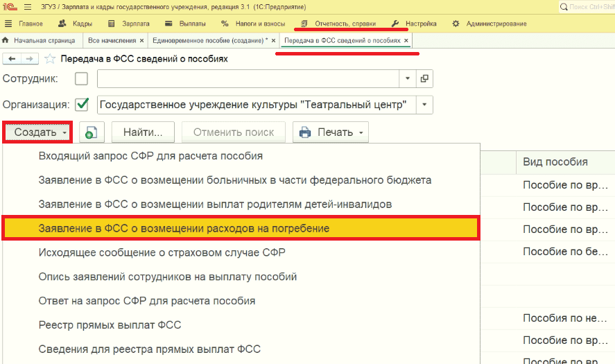Click the create-by-copy document icon
Screen dimensions: 615x364
(92, 132)
